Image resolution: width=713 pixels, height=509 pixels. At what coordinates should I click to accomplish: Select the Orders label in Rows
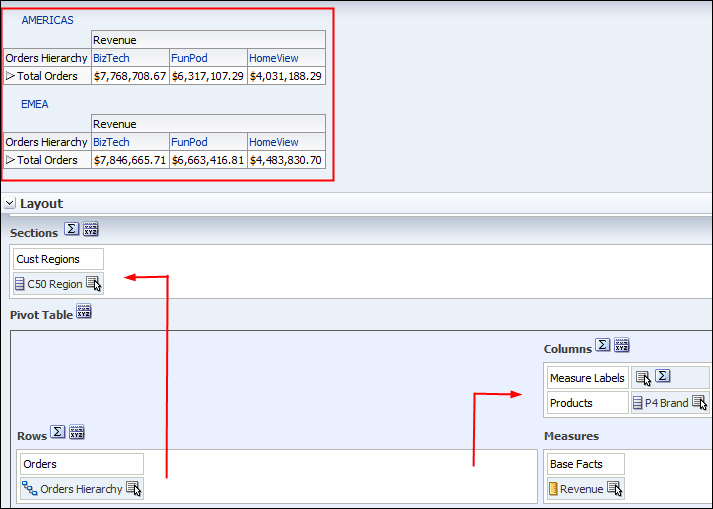point(82,464)
